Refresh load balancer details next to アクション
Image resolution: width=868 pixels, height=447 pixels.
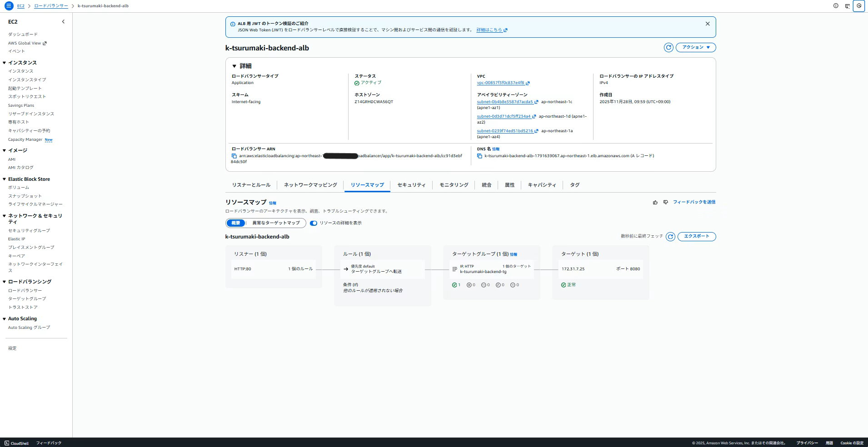pos(668,47)
